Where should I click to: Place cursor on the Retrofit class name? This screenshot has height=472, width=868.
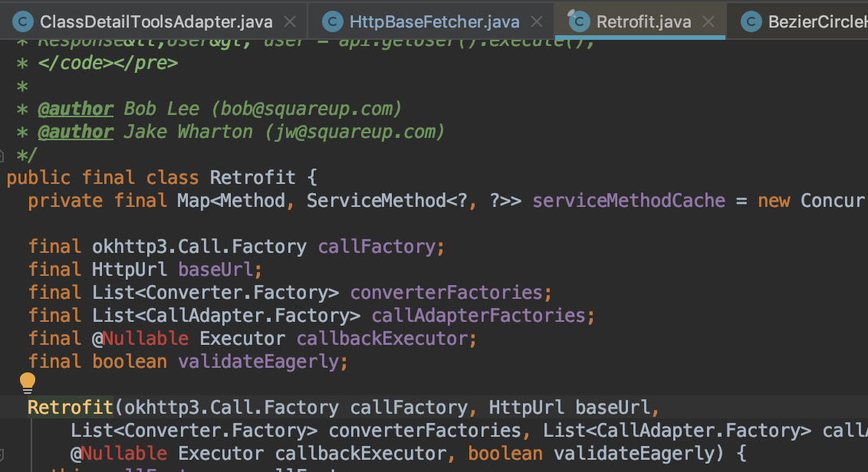[x=253, y=177]
